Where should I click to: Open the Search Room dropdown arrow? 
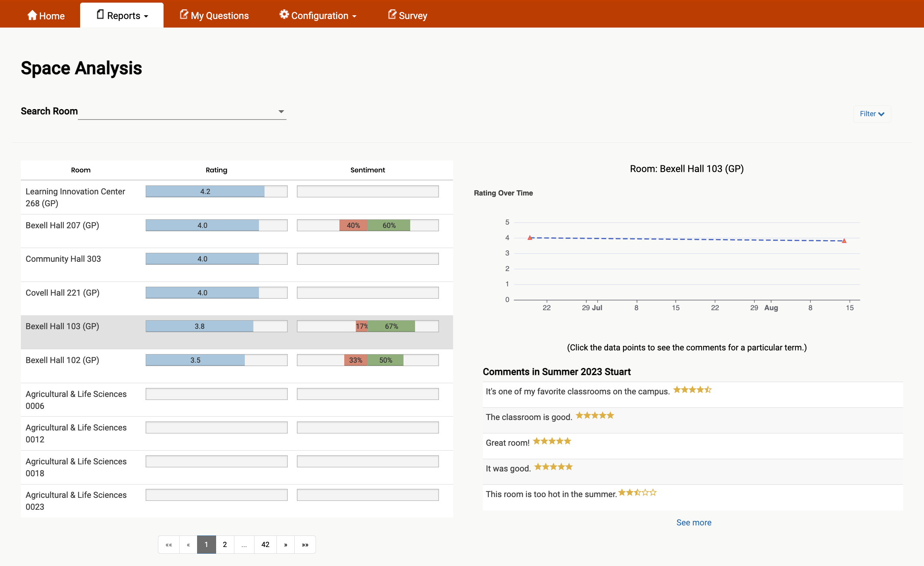[281, 111]
